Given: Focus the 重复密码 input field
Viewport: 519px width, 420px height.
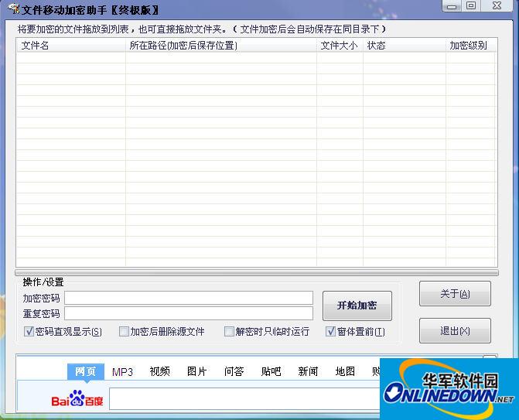Looking at the screenshot, I should tap(189, 313).
